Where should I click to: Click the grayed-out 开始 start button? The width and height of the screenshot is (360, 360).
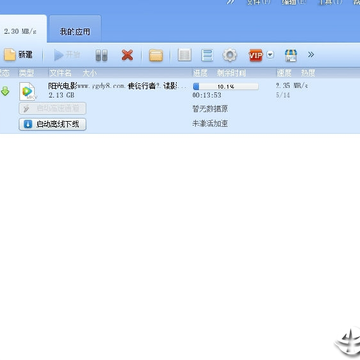(x=67, y=55)
